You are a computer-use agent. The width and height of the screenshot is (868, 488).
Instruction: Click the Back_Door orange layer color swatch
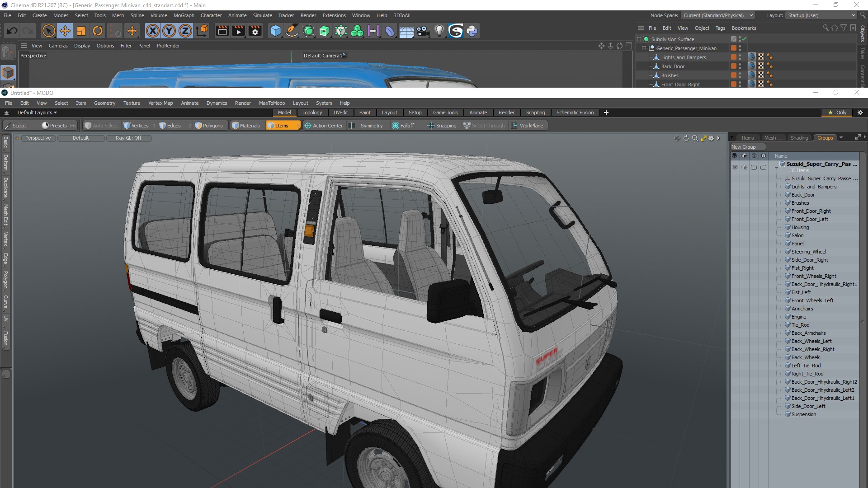click(733, 66)
